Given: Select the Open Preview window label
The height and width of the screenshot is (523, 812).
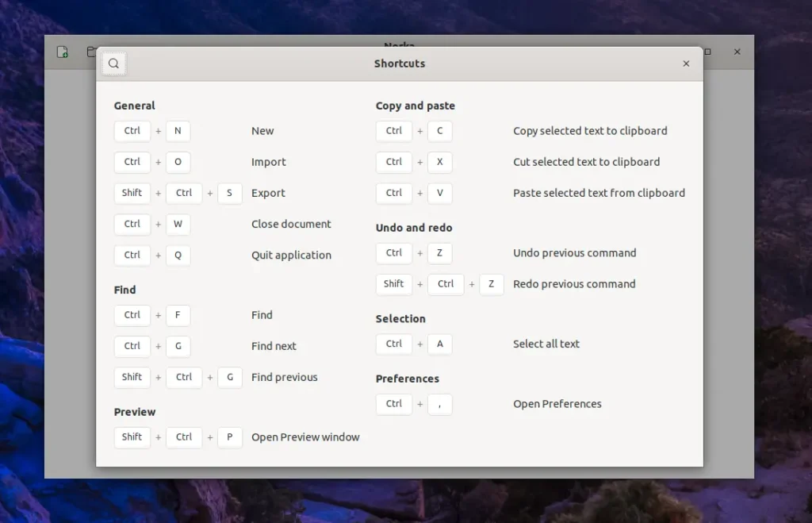Looking at the screenshot, I should [305, 437].
